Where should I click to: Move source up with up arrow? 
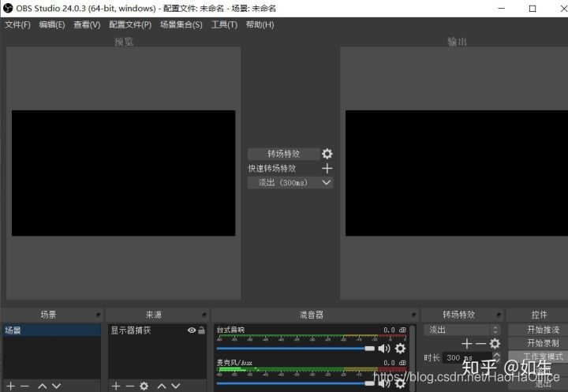(x=162, y=386)
